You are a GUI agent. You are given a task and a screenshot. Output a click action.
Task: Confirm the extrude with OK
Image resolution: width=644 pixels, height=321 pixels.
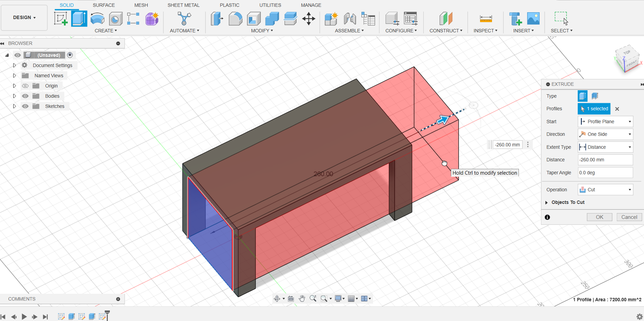click(599, 217)
